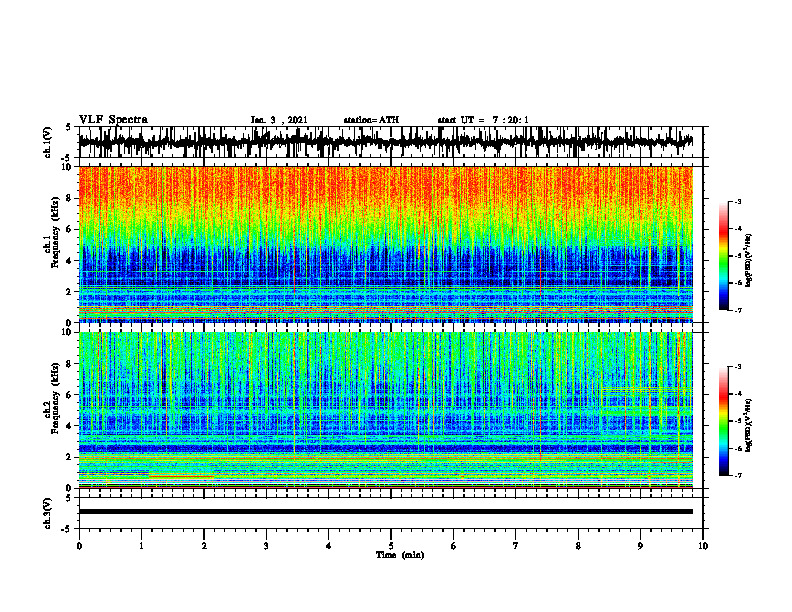Click time axis tick label "9"

point(640,546)
